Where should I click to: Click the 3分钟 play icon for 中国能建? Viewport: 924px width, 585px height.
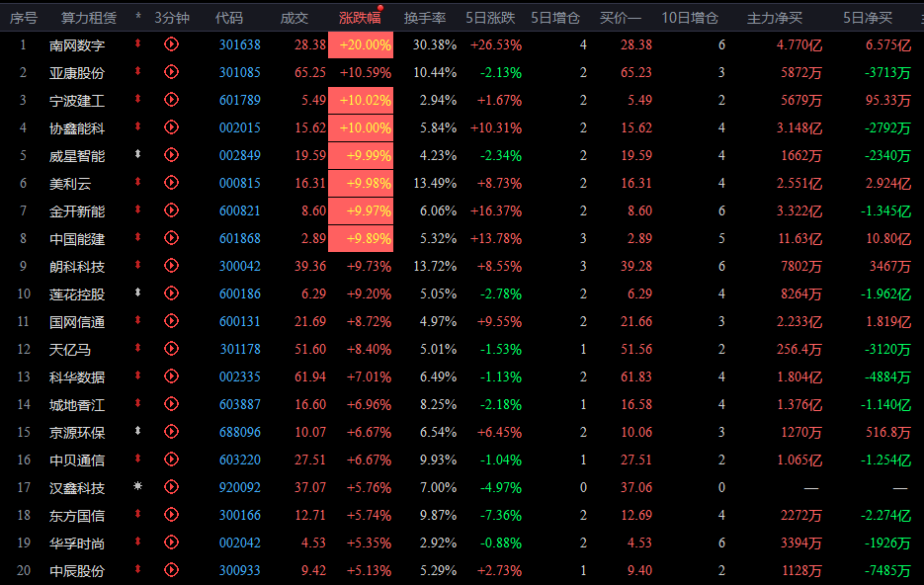[171, 238]
